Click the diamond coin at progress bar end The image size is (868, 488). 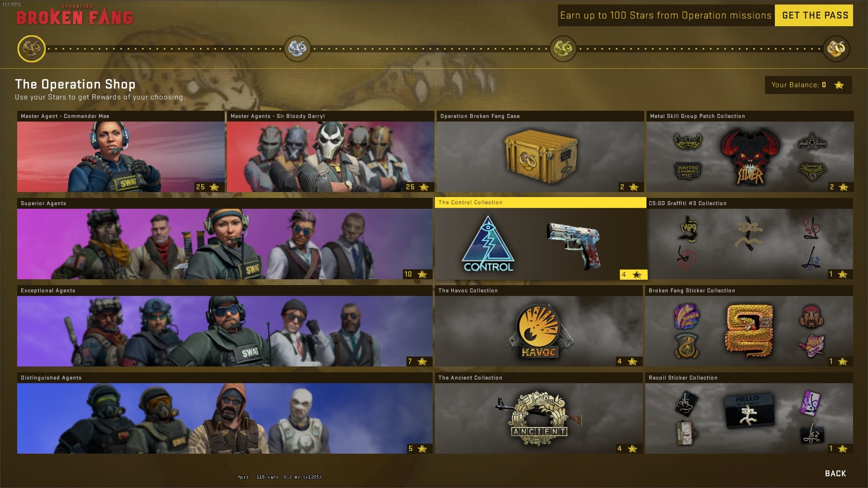836,48
